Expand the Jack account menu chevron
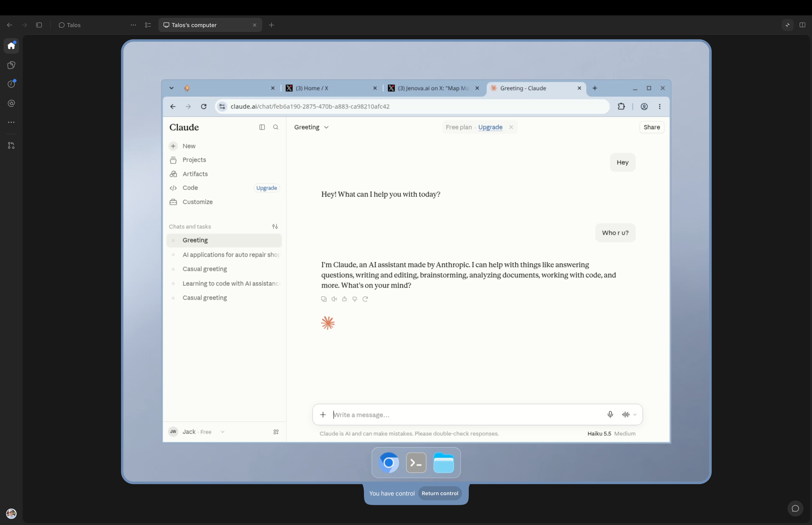This screenshot has height=525, width=812. tap(223, 432)
